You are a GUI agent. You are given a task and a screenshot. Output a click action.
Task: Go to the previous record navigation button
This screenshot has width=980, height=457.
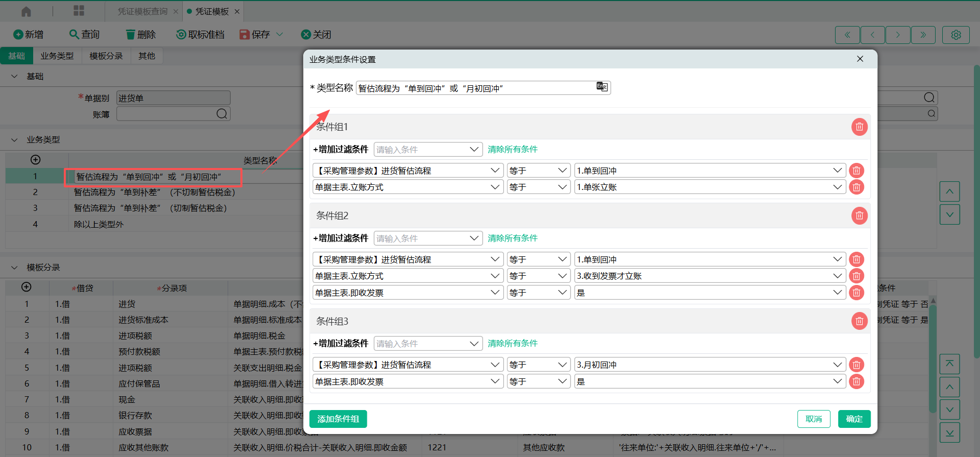[x=873, y=35]
